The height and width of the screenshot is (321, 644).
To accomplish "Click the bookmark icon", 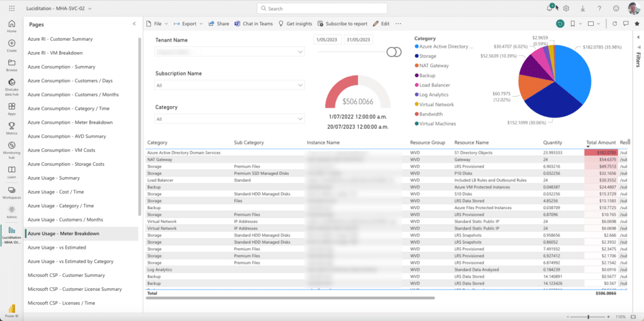I will [572, 24].
